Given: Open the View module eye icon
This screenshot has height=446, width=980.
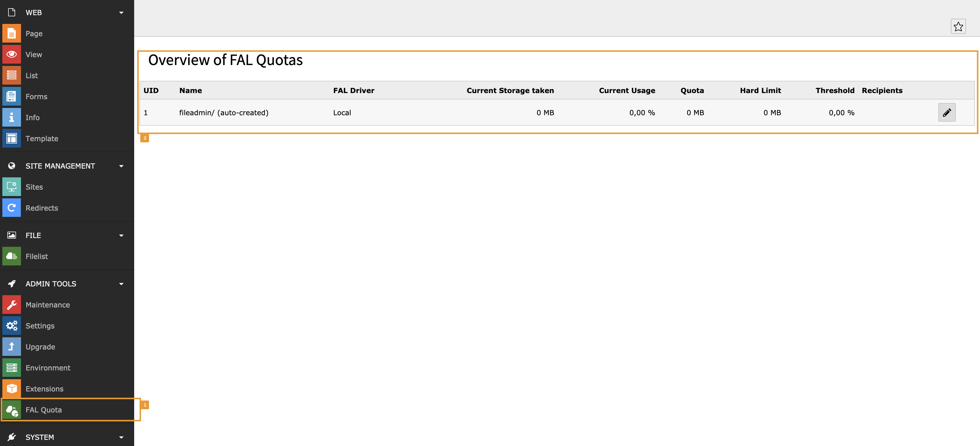Looking at the screenshot, I should point(11,55).
